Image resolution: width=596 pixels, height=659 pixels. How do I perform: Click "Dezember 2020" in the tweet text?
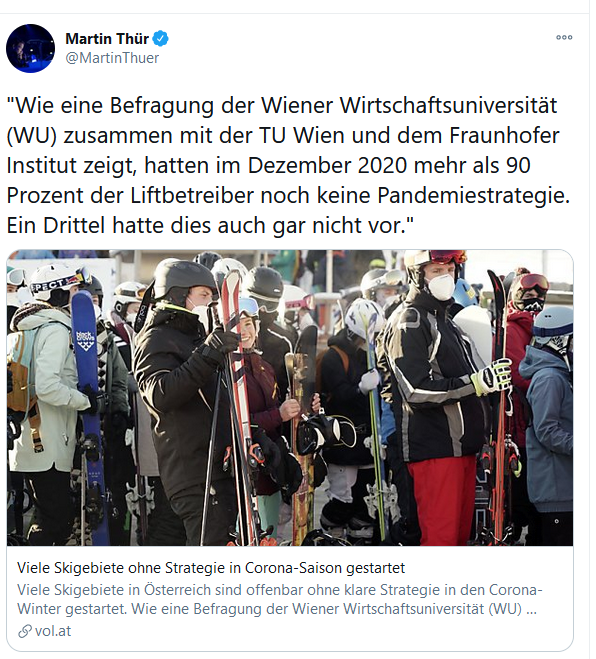click(327, 165)
